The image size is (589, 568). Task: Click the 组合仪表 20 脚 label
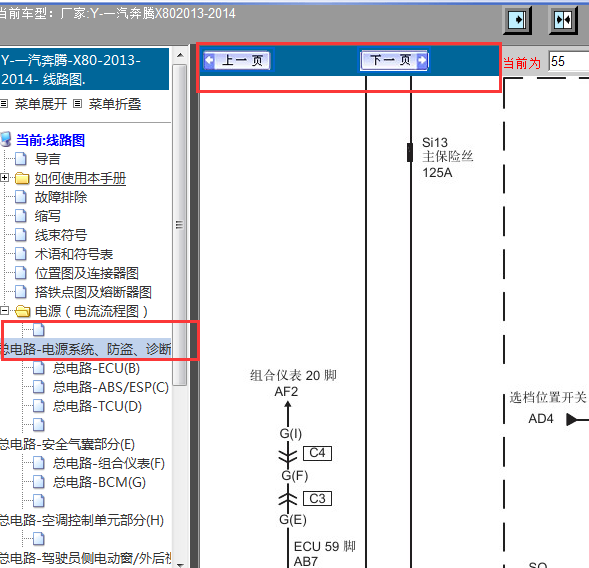coord(293,375)
